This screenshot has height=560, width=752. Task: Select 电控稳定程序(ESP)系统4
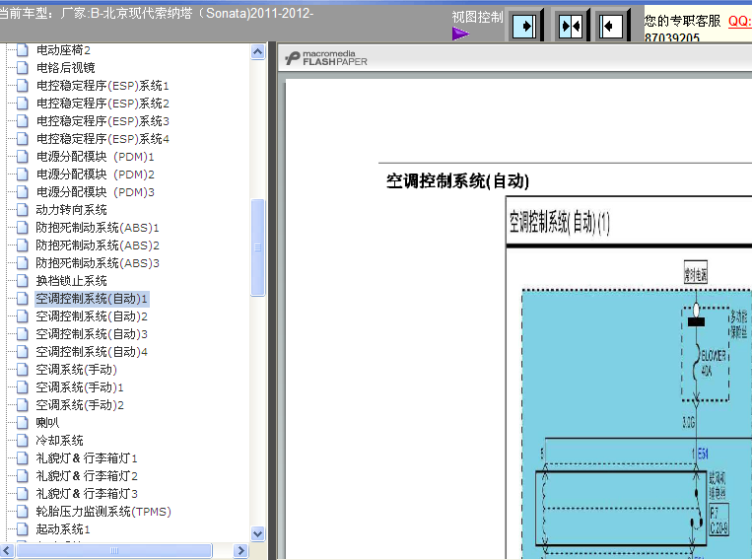(103, 139)
